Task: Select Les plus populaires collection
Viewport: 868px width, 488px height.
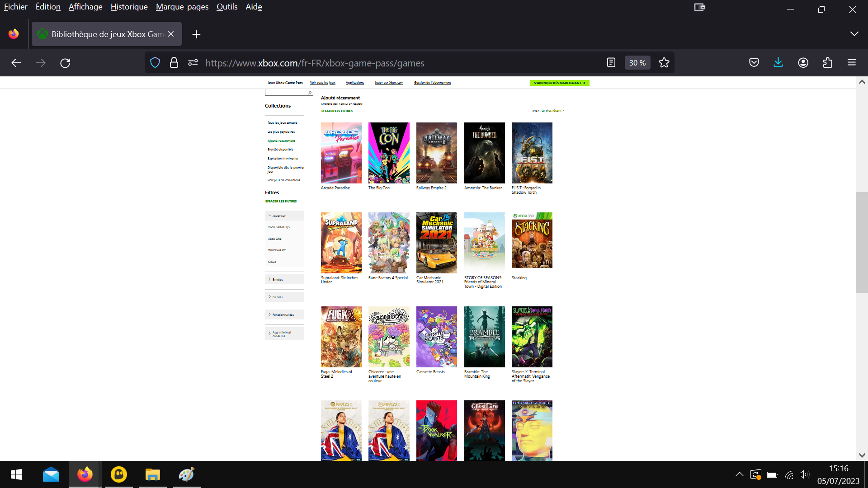Action: click(281, 132)
